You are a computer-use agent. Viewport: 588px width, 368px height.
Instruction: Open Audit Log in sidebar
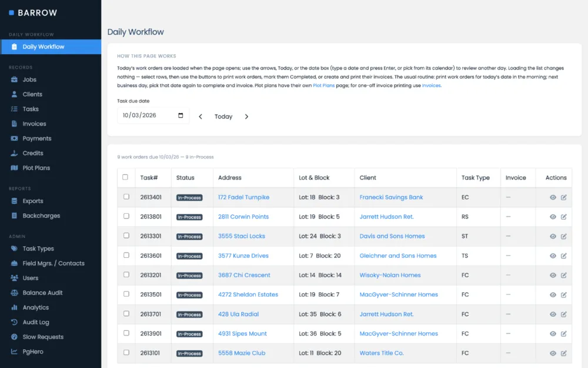51,322
